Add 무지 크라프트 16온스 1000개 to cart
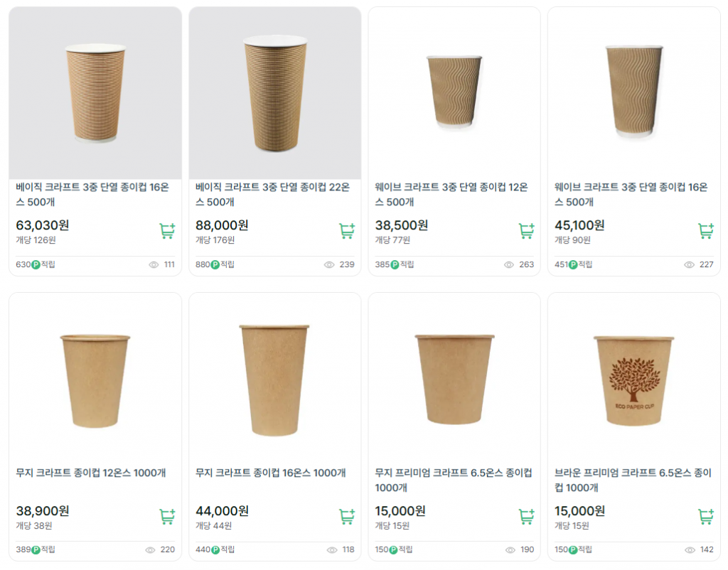The width and height of the screenshot is (728, 570). click(347, 517)
